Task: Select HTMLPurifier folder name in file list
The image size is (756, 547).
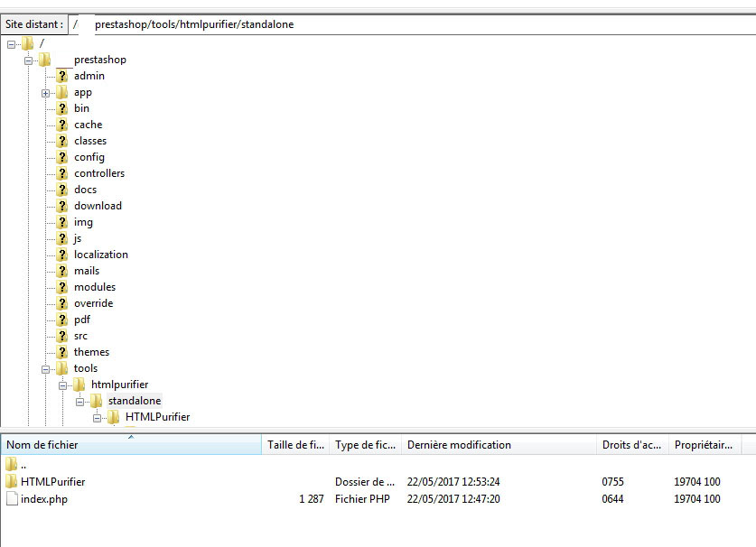Action: (x=53, y=481)
